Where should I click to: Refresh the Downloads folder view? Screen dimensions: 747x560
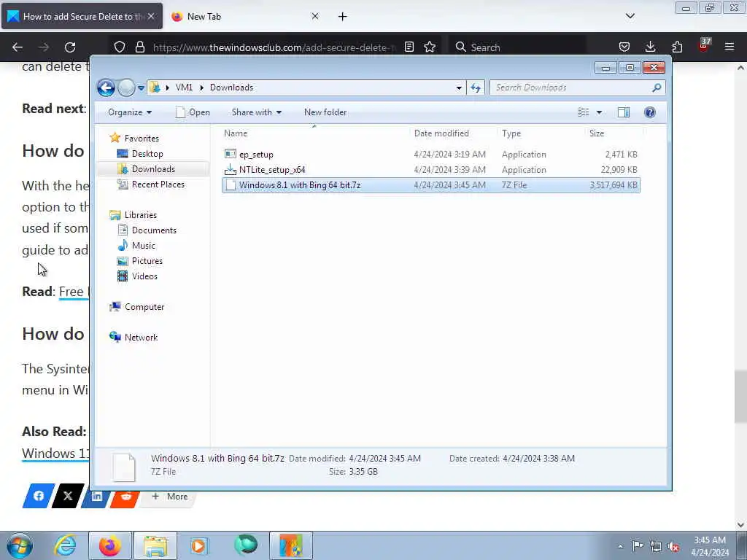[476, 87]
